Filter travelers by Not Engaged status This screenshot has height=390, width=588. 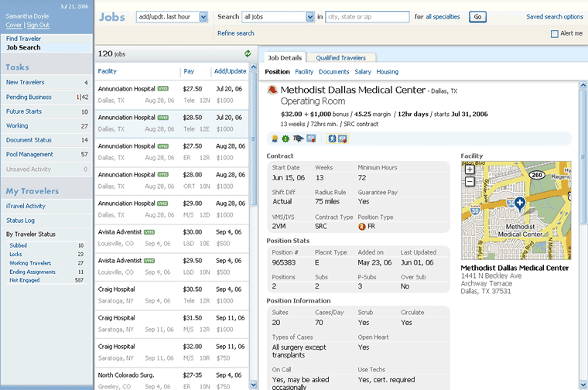click(x=25, y=280)
